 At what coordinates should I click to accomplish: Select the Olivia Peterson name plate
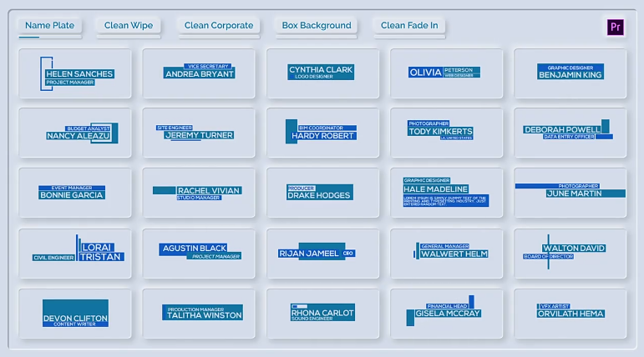[x=446, y=73]
